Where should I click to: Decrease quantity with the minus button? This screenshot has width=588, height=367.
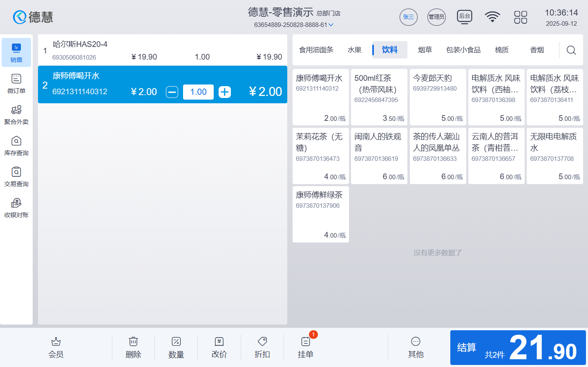pyautogui.click(x=172, y=92)
